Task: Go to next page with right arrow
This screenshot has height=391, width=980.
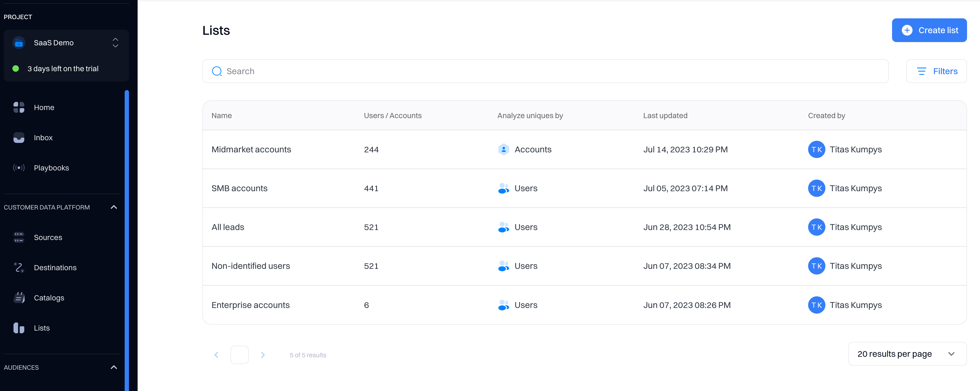Action: click(x=263, y=355)
